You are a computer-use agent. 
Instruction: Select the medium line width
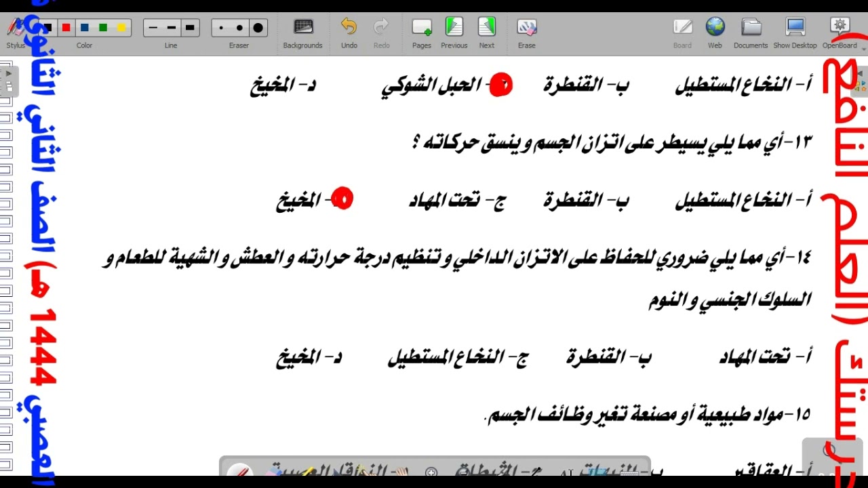click(x=171, y=28)
